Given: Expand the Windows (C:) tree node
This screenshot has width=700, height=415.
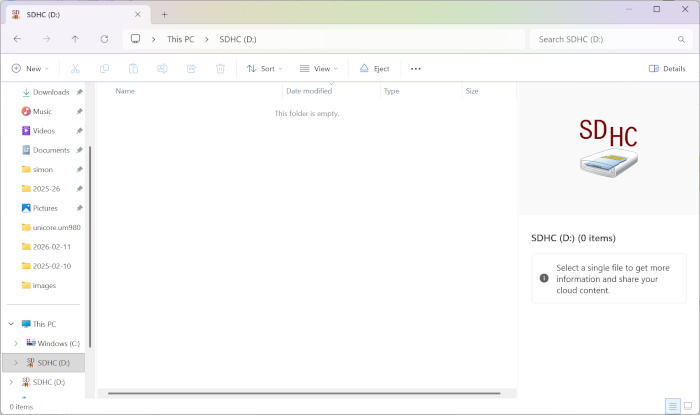Looking at the screenshot, I should (x=16, y=343).
